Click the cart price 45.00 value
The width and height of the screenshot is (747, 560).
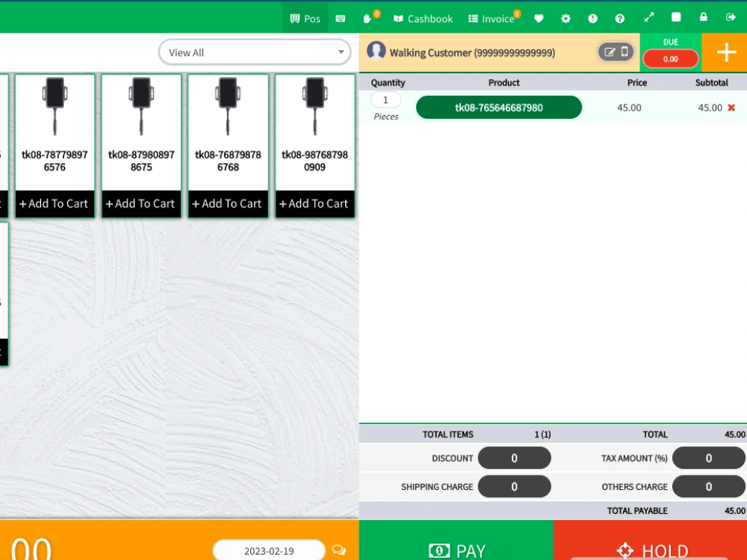(x=629, y=108)
